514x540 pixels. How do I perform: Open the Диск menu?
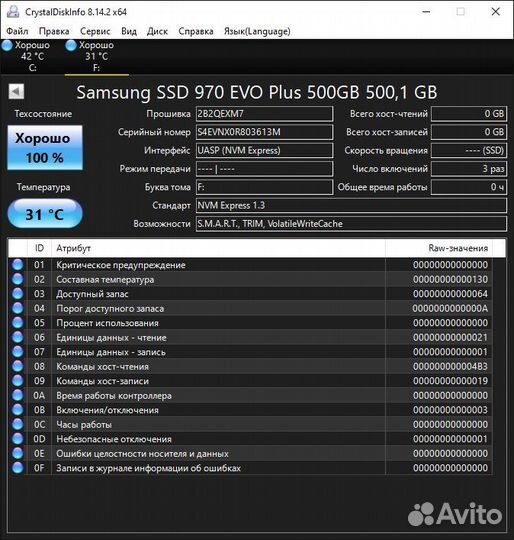pyautogui.click(x=157, y=31)
